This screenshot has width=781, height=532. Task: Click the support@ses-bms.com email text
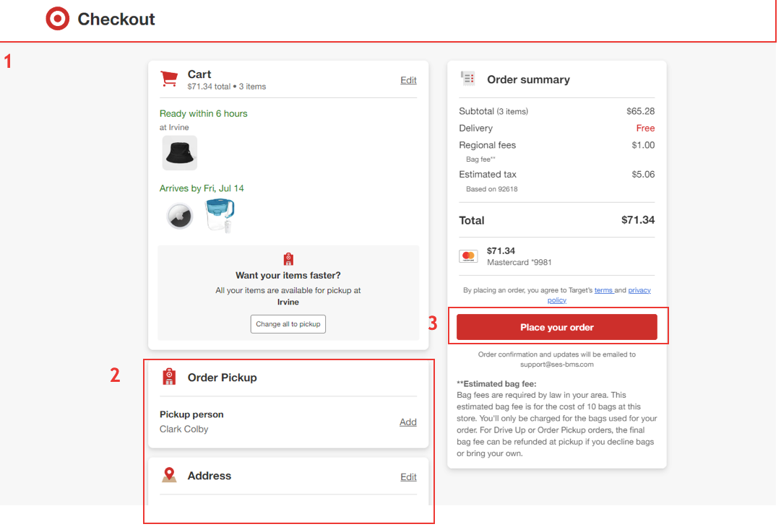point(557,365)
